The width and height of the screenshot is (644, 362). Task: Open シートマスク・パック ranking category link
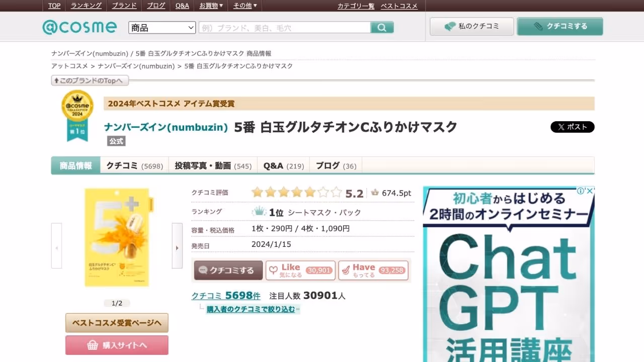[x=325, y=212]
